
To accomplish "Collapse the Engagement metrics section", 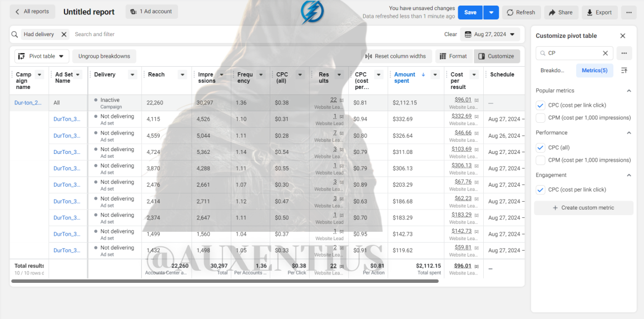I will 628,175.
